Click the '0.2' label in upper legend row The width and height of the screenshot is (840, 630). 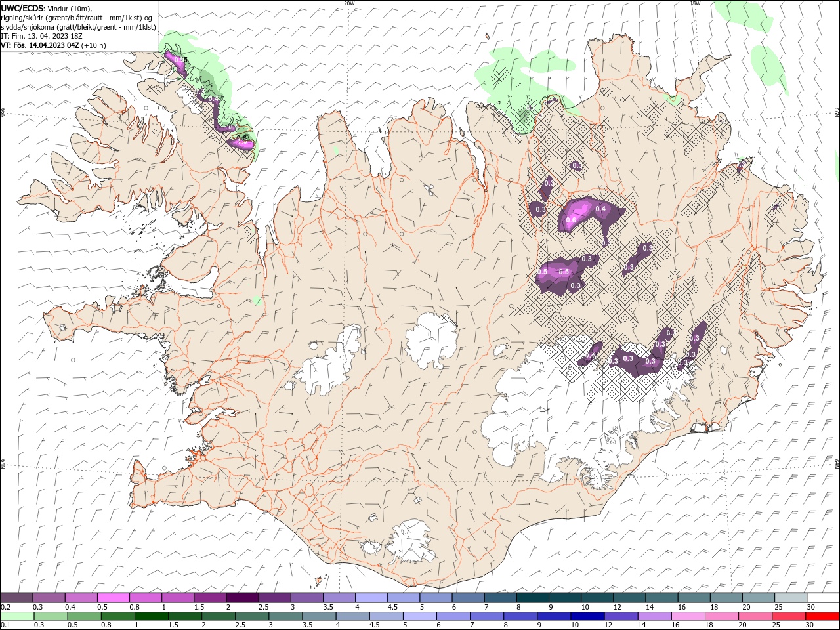(5, 607)
